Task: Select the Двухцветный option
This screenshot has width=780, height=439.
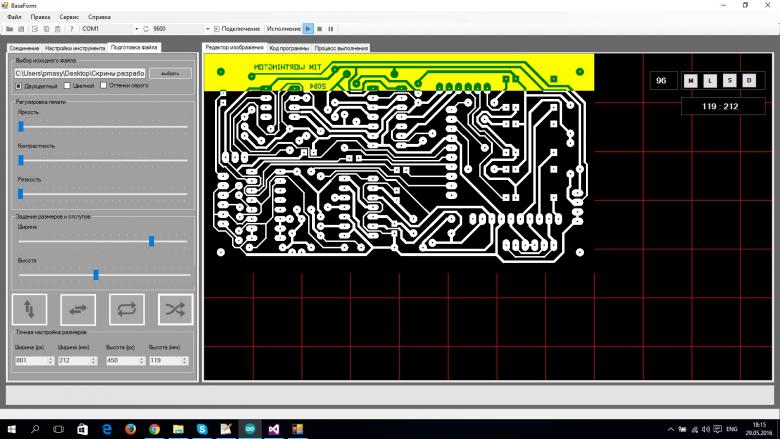Action: click(19, 86)
